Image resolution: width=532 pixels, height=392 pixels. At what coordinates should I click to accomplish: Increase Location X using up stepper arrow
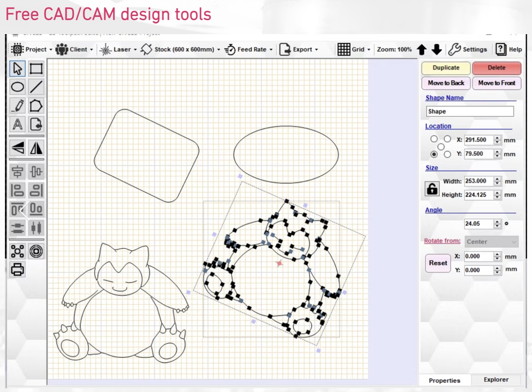pyautogui.click(x=497, y=137)
